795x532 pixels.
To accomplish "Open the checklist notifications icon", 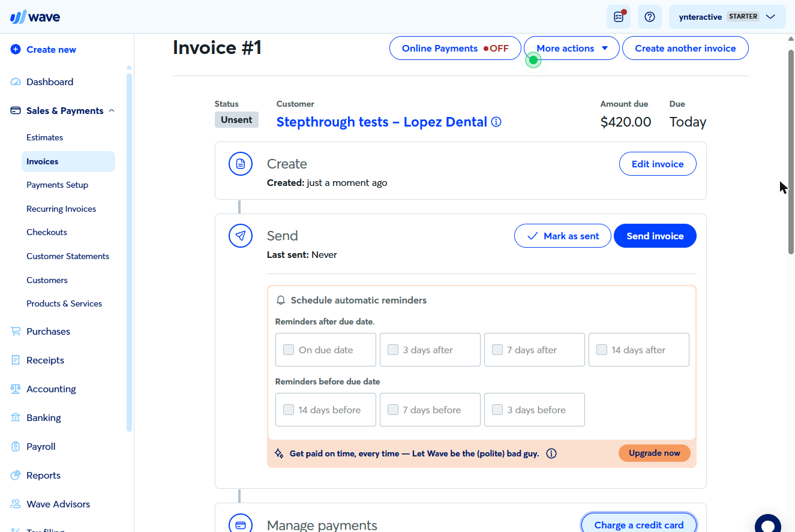I will point(619,17).
